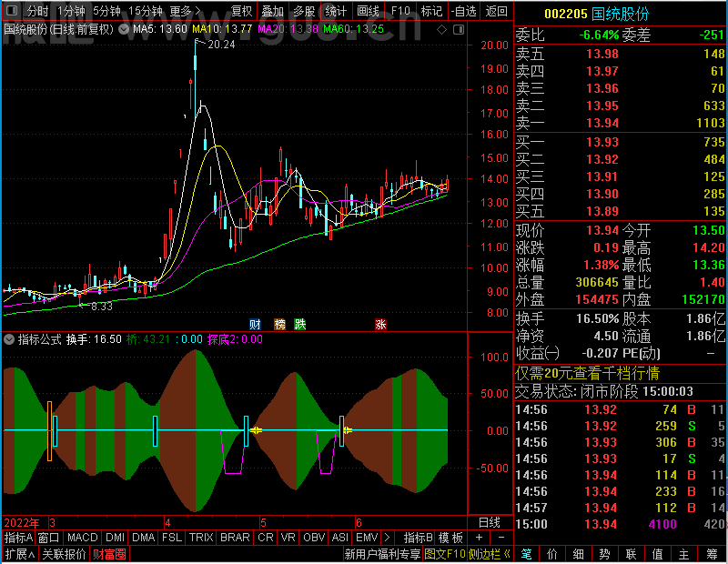Switch to 分时 intraday view

(37, 11)
